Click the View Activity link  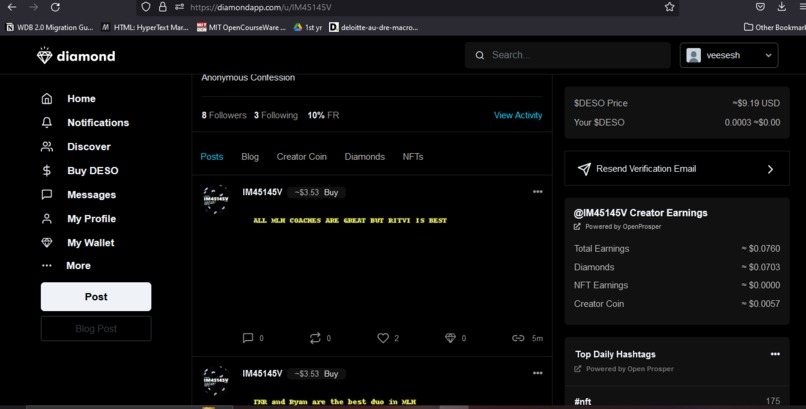518,115
